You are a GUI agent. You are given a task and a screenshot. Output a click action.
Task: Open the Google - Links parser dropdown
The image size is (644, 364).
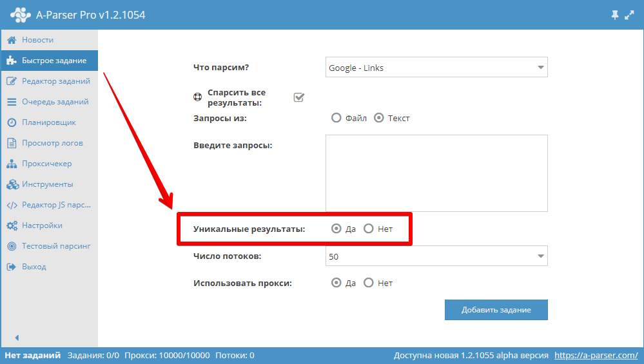pyautogui.click(x=436, y=67)
